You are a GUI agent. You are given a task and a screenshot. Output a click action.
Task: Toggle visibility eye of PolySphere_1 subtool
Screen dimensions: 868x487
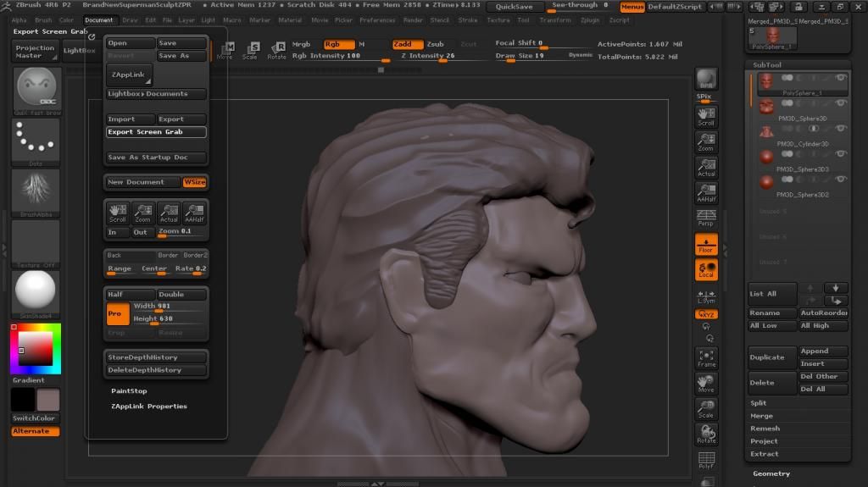[841, 78]
